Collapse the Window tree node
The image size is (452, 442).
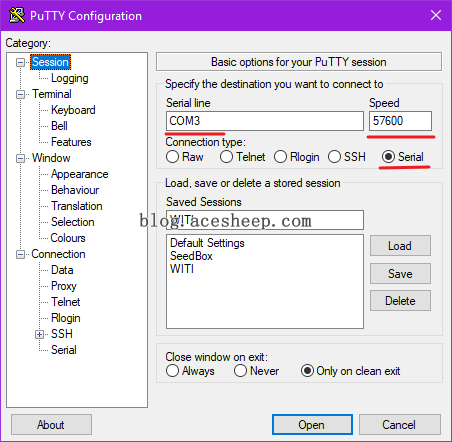click(x=21, y=158)
